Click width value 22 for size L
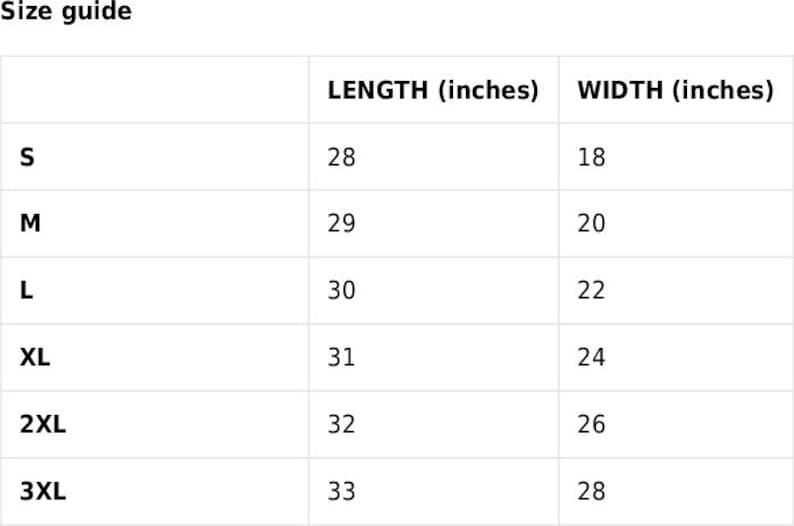The width and height of the screenshot is (794, 526). click(x=591, y=291)
